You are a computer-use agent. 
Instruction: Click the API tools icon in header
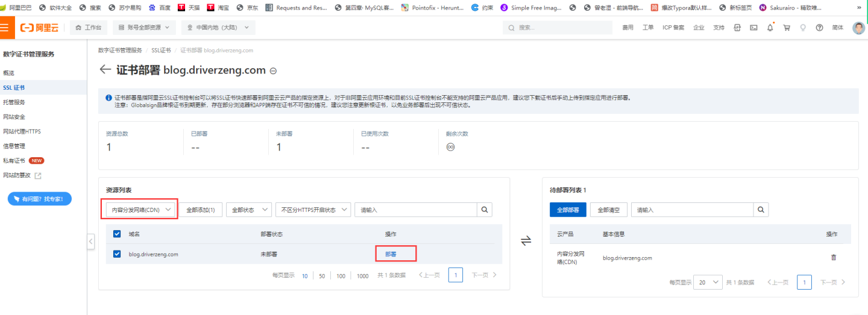point(737,28)
